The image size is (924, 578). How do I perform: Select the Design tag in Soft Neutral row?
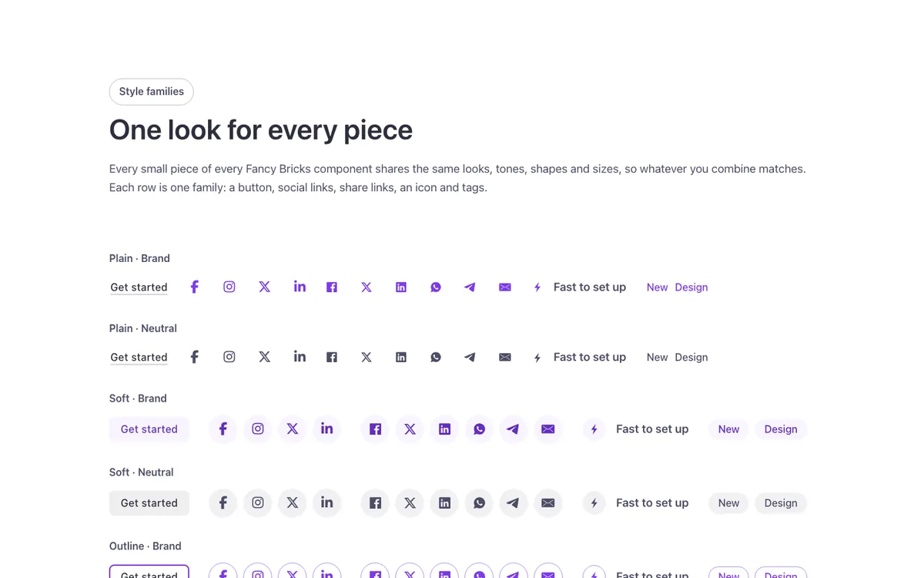(781, 502)
